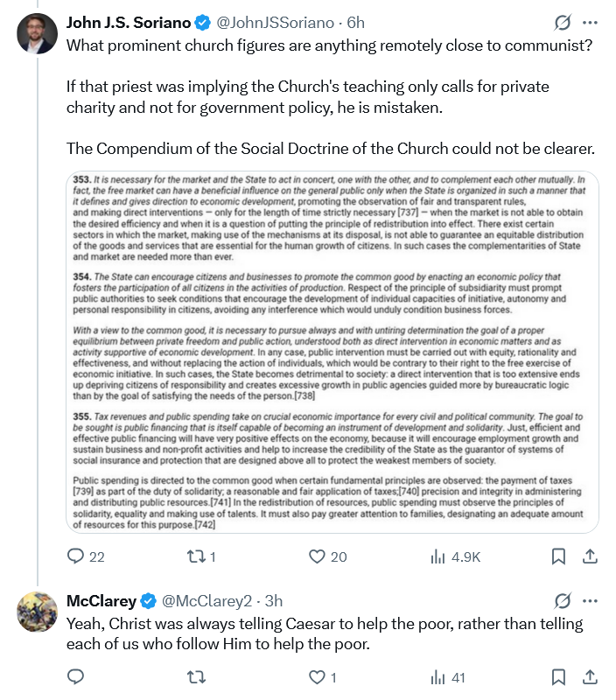This screenshot has width=616, height=700.
Task: Enlarge the Compendium text image
Action: click(332, 352)
